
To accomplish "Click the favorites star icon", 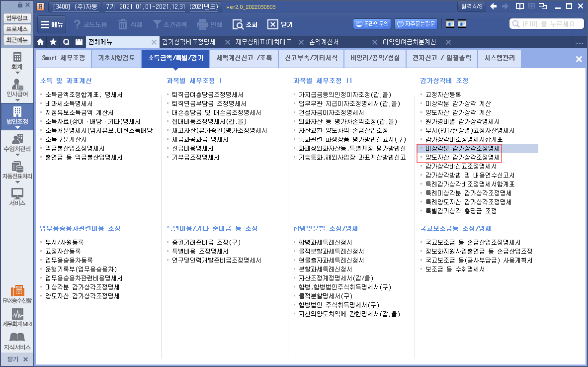I will 53,42.
